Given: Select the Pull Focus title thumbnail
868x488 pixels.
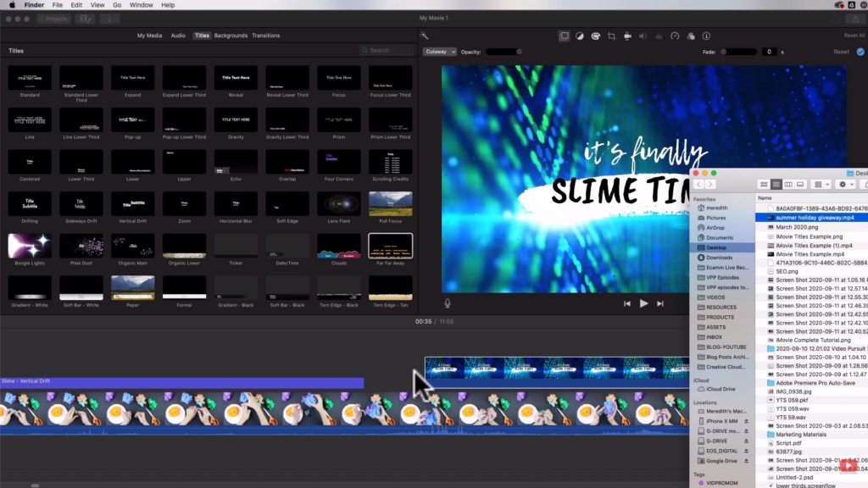Looking at the screenshot, I should coord(390,203).
